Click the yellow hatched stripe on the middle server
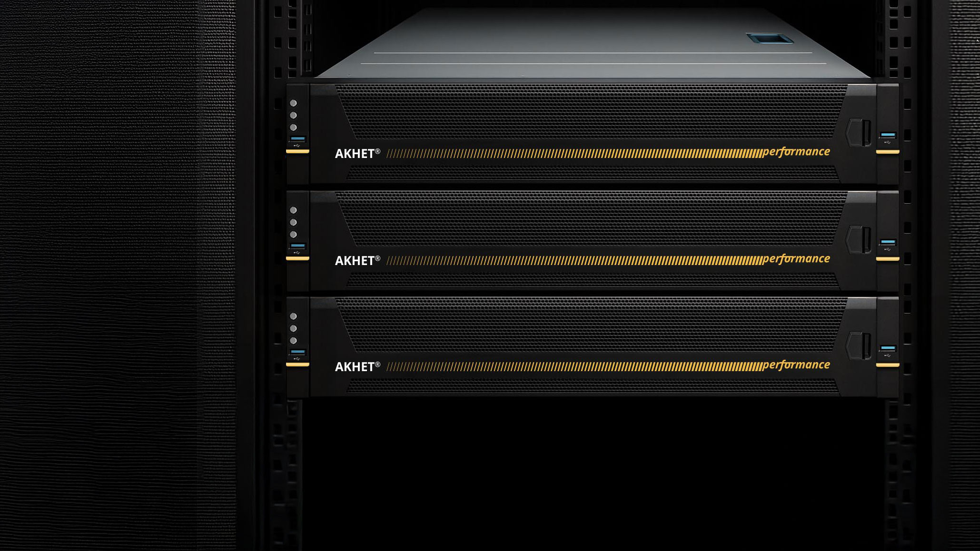980x551 pixels. 574,260
